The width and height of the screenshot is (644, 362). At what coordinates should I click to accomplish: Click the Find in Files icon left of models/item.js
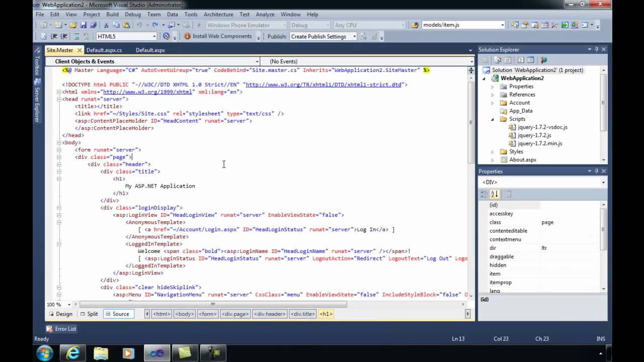[415, 25]
